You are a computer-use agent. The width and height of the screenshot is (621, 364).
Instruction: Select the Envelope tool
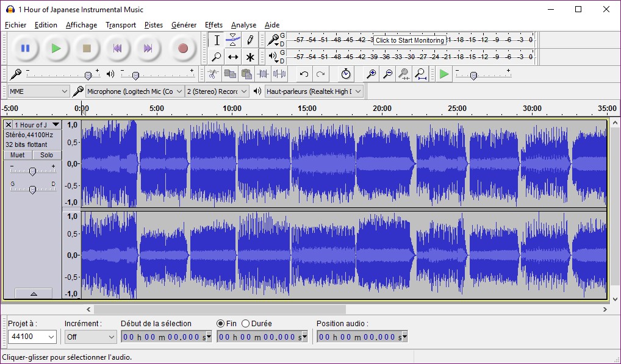coord(233,40)
